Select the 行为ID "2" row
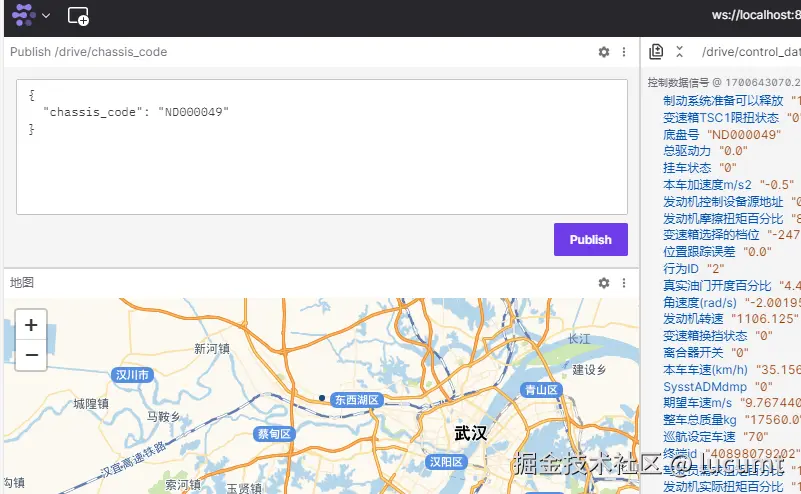Image resolution: width=801 pixels, height=494 pixels. coord(694,269)
